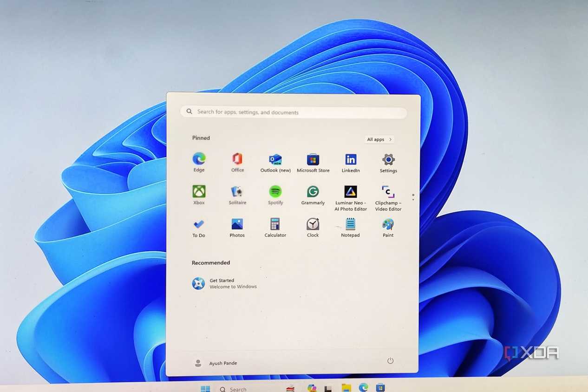Click the Windows Start button on taskbar
This screenshot has height=392, width=588.
pos(205,389)
